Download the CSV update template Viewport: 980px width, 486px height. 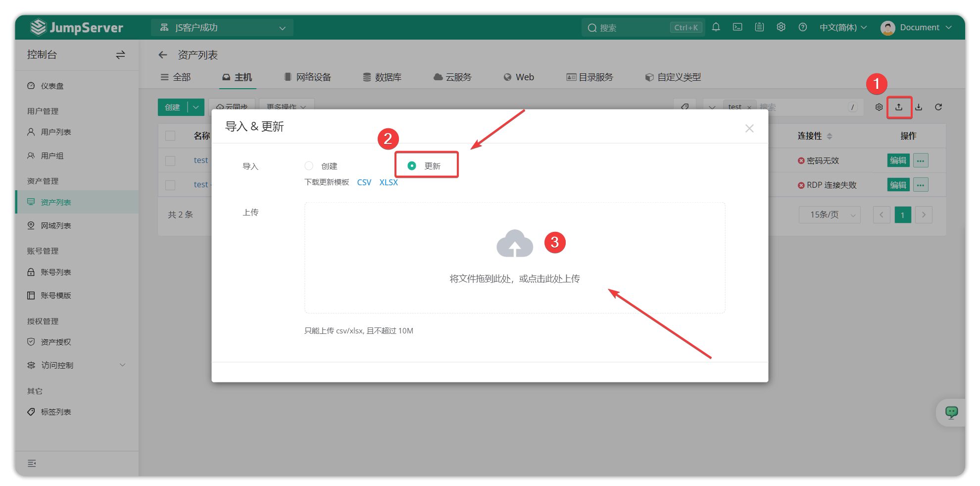(x=364, y=182)
